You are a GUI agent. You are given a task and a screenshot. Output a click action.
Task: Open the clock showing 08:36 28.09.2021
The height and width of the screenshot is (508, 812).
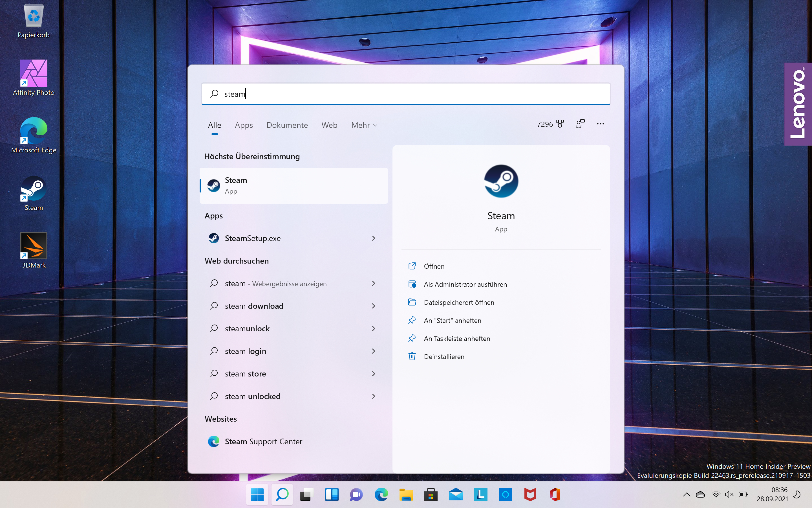(x=772, y=494)
